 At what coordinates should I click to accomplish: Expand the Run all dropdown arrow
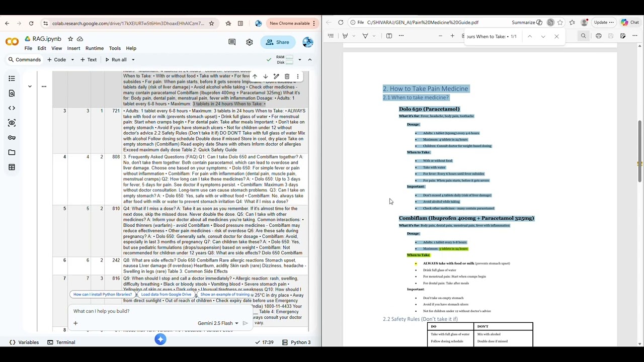coord(133,60)
